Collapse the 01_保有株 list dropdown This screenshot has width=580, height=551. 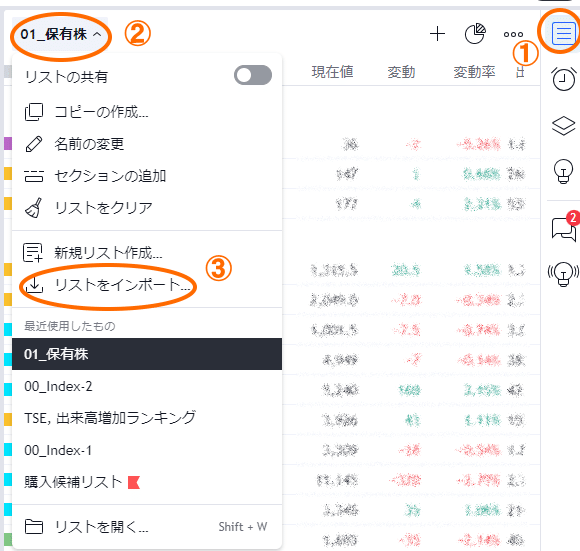(x=61, y=34)
